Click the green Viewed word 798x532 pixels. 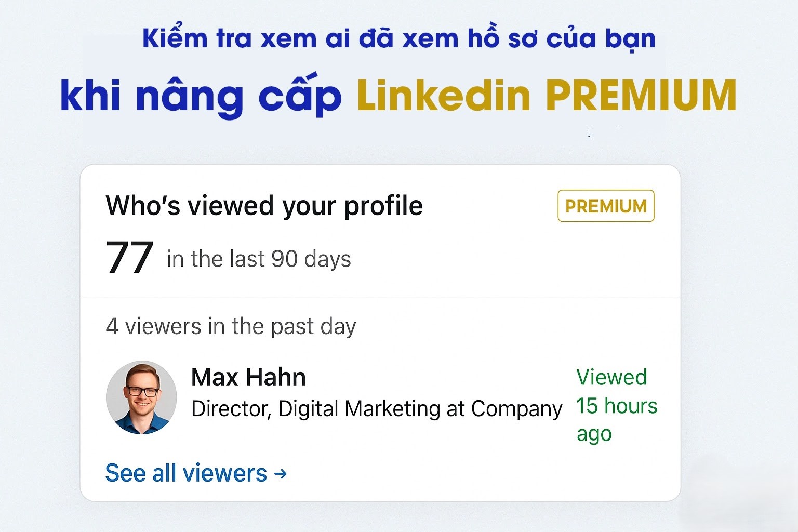(x=611, y=377)
